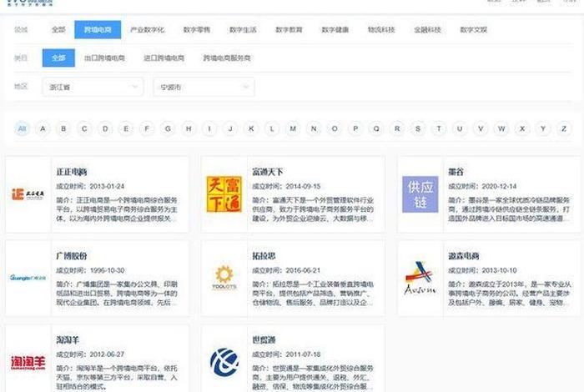Open the 正正电商 company title
The image size is (584, 392).
click(72, 172)
